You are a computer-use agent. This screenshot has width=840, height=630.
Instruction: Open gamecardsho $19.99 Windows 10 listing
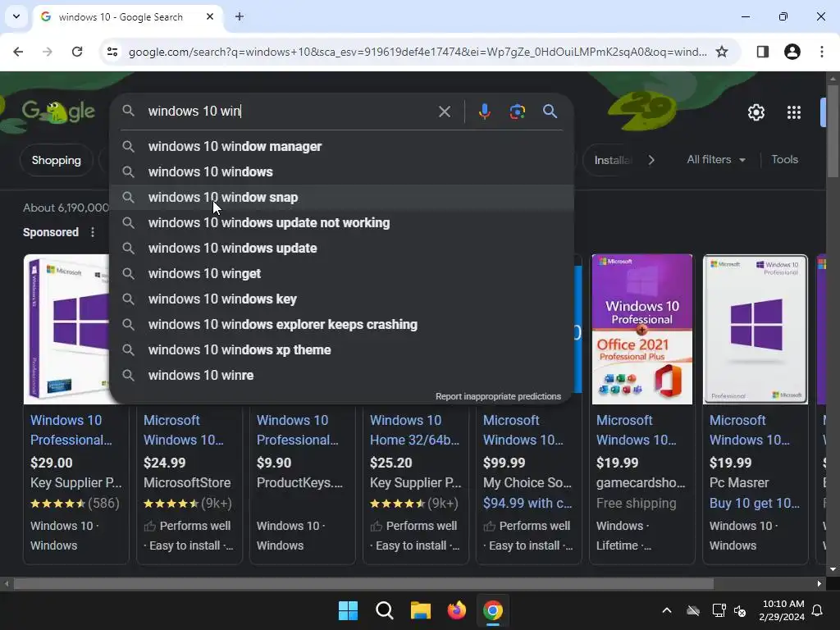pyautogui.click(x=637, y=430)
